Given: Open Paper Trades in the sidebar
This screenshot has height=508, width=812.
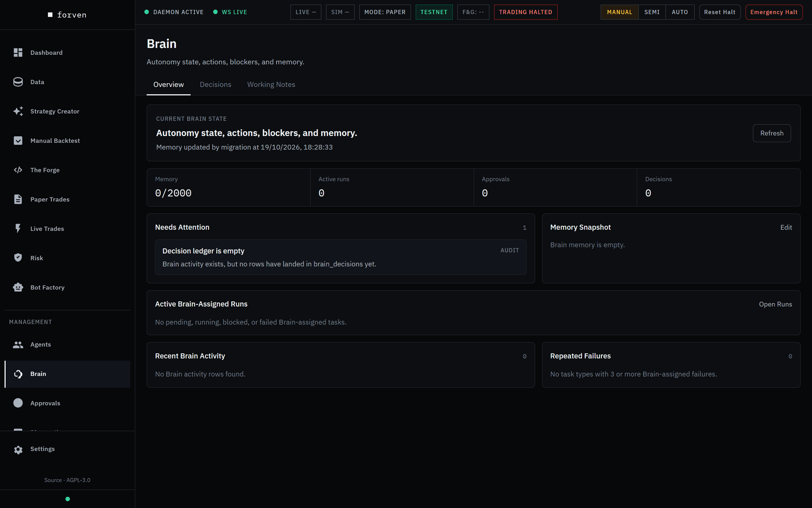Looking at the screenshot, I should (x=67, y=199).
